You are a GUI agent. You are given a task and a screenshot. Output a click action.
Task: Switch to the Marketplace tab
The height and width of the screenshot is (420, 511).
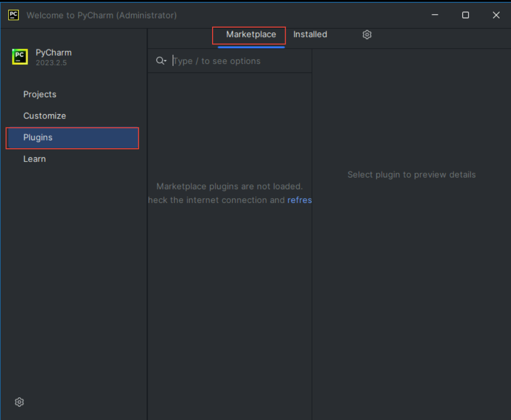point(251,34)
